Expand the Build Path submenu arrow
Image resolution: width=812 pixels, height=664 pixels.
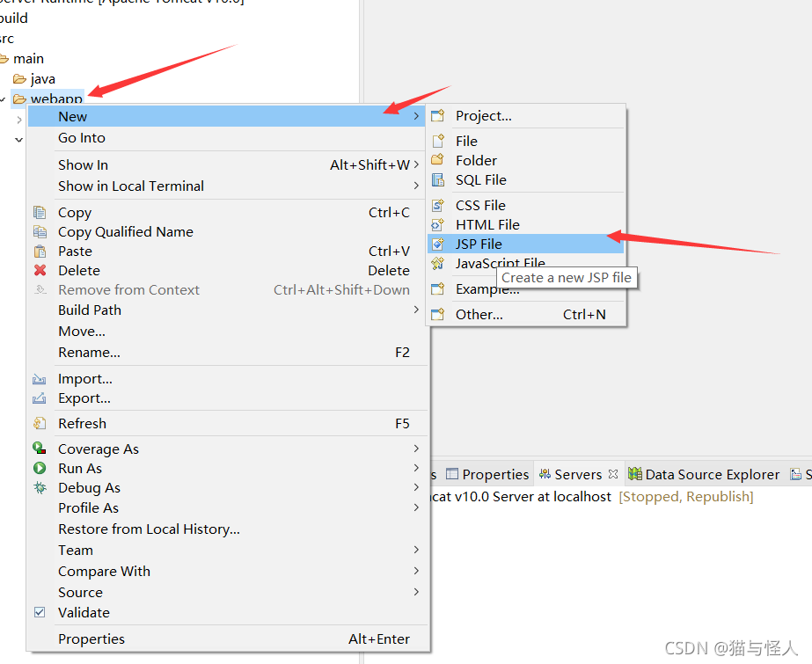coord(416,310)
